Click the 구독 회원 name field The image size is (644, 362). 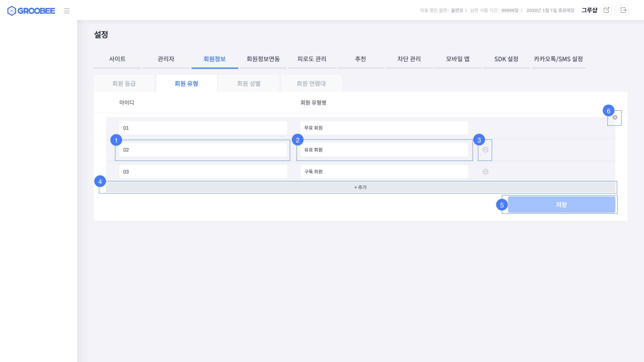click(x=384, y=172)
